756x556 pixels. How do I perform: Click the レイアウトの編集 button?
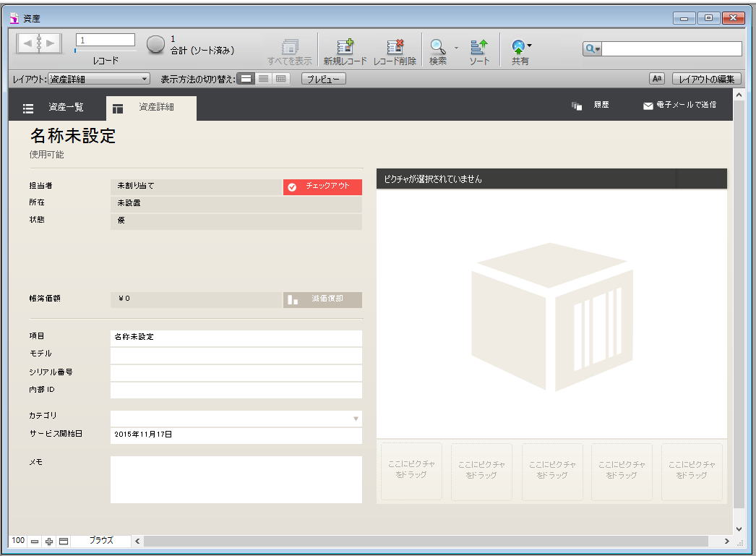coord(706,79)
